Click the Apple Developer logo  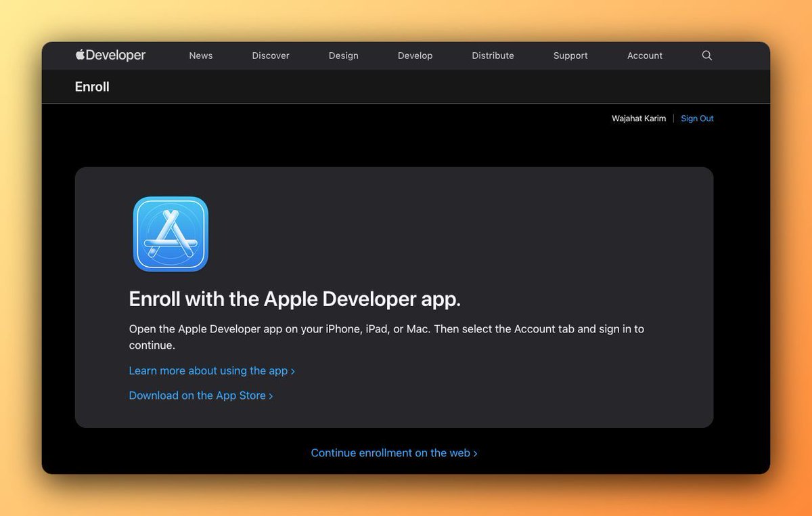point(110,56)
